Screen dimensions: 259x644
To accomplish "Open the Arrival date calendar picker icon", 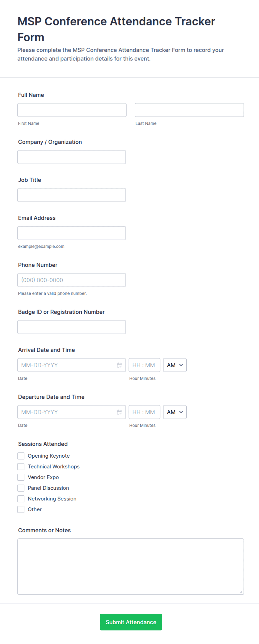I will click(119, 365).
